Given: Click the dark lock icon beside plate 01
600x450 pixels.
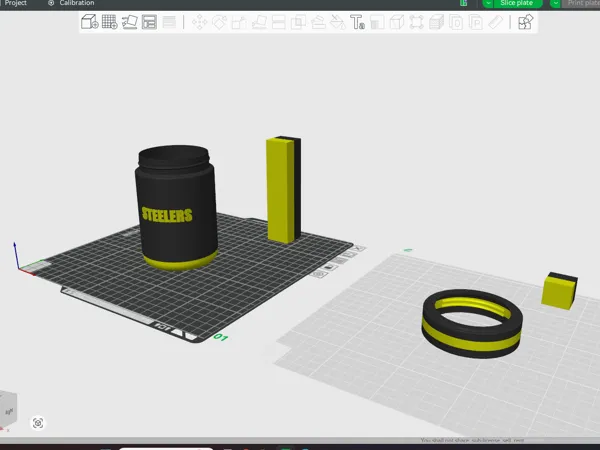Looking at the screenshot, I should click(329, 267).
